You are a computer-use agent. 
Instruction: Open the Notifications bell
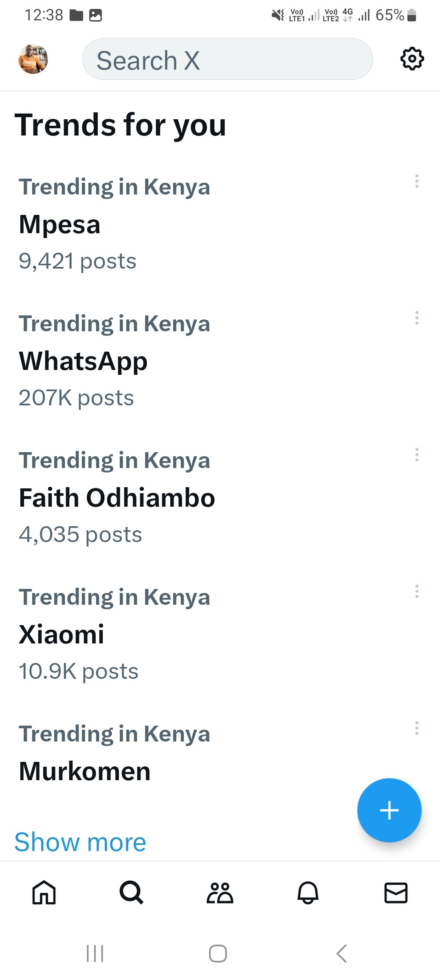click(x=308, y=892)
